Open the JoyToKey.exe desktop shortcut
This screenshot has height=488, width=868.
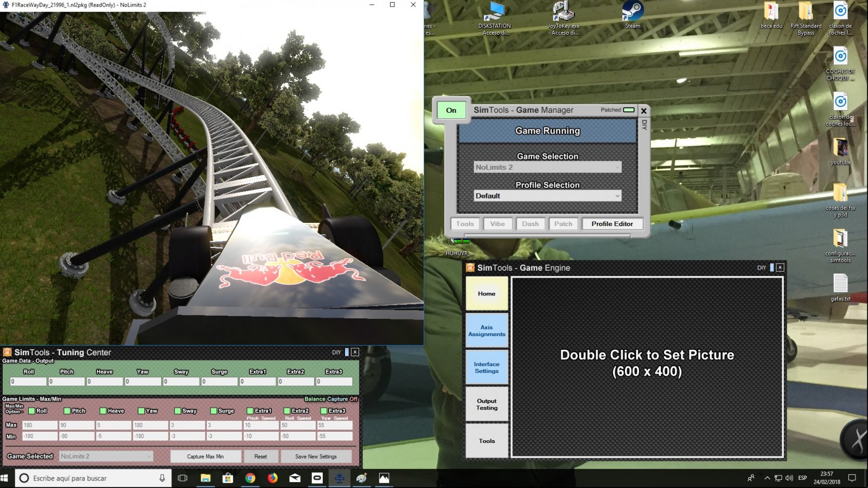(x=563, y=12)
